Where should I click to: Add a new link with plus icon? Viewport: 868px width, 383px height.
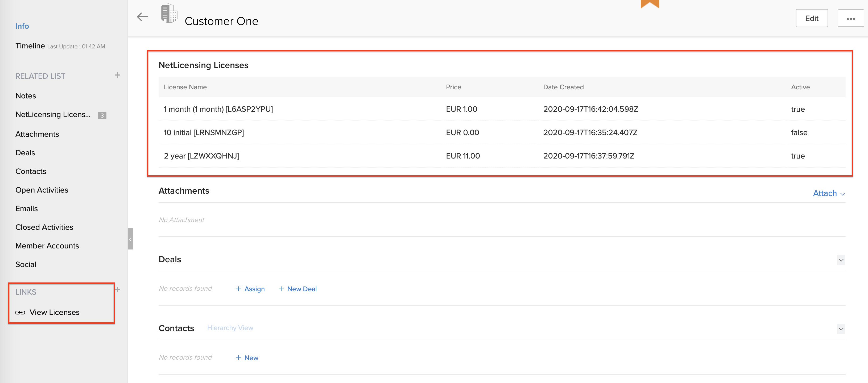(117, 289)
